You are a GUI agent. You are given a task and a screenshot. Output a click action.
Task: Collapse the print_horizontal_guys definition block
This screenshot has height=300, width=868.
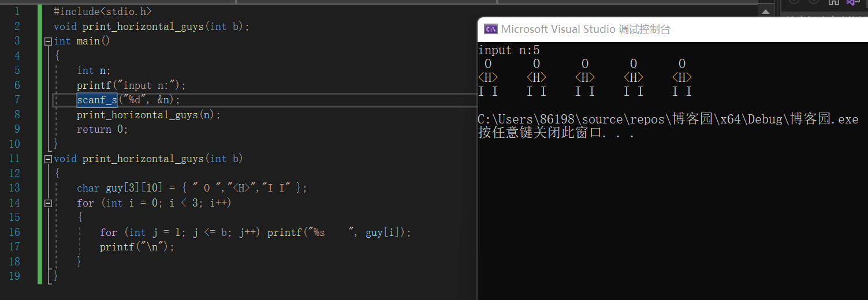click(48, 159)
